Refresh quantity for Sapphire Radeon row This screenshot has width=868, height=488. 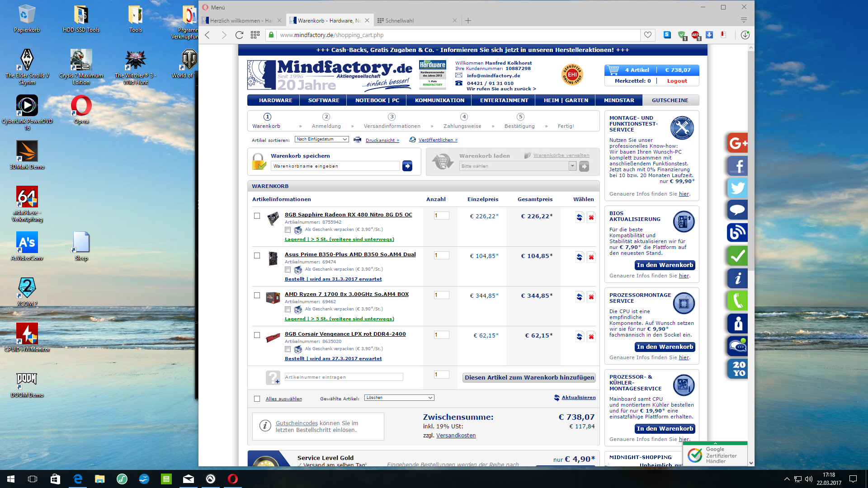point(579,217)
